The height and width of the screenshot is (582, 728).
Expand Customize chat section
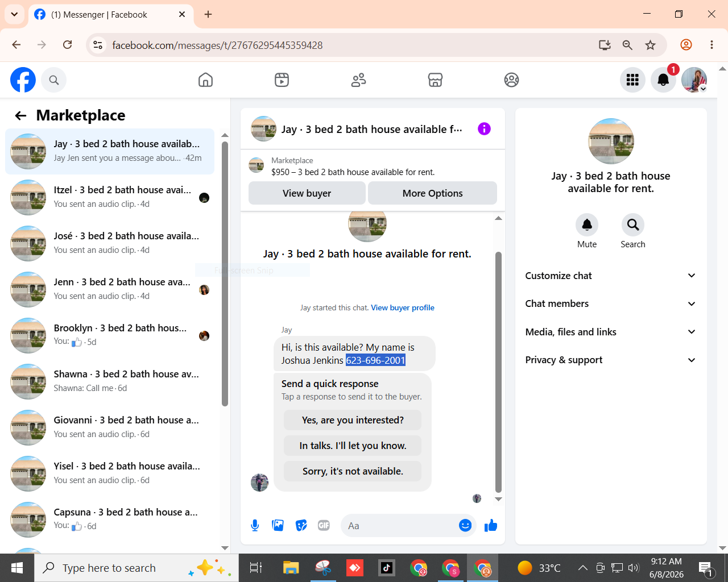pyautogui.click(x=610, y=276)
